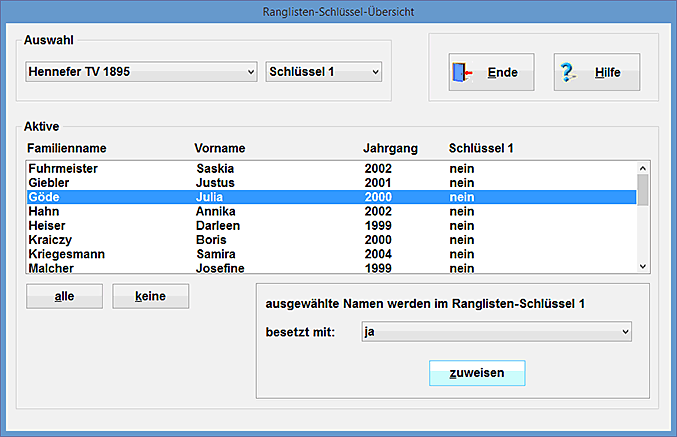This screenshot has width=677, height=437.
Task: Deselect all with the keine button
Action: click(150, 296)
